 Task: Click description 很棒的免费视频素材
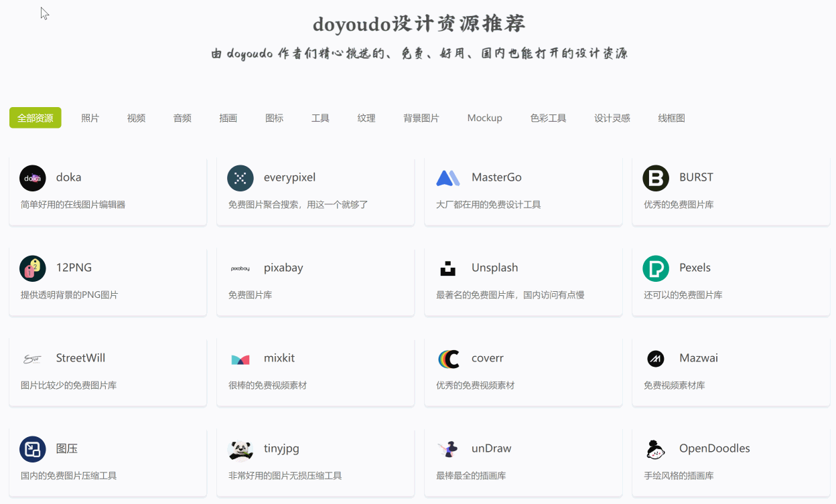[268, 386]
